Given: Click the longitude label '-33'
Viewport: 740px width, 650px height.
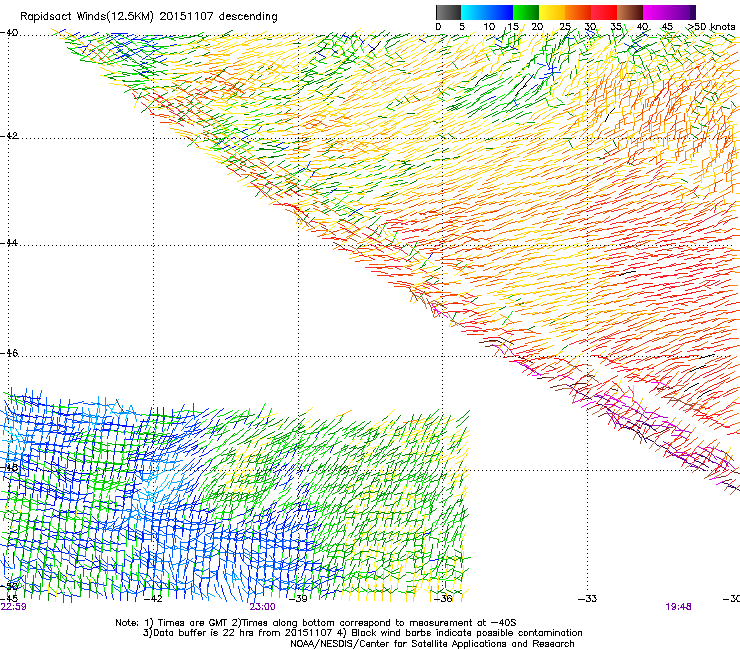Looking at the screenshot, I should point(588,599).
